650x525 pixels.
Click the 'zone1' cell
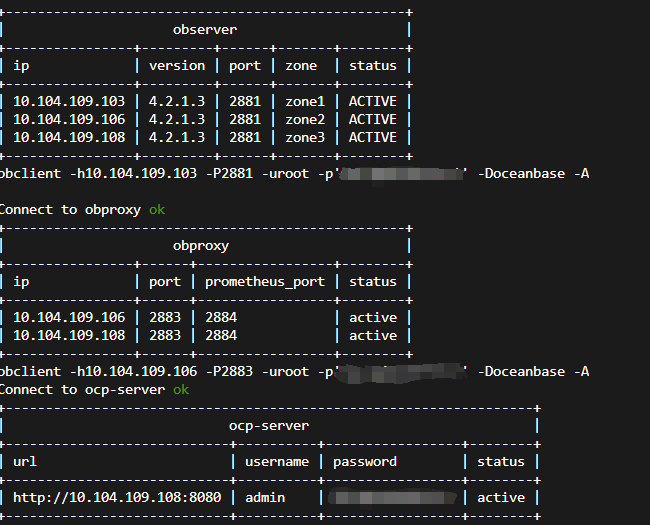coord(305,102)
